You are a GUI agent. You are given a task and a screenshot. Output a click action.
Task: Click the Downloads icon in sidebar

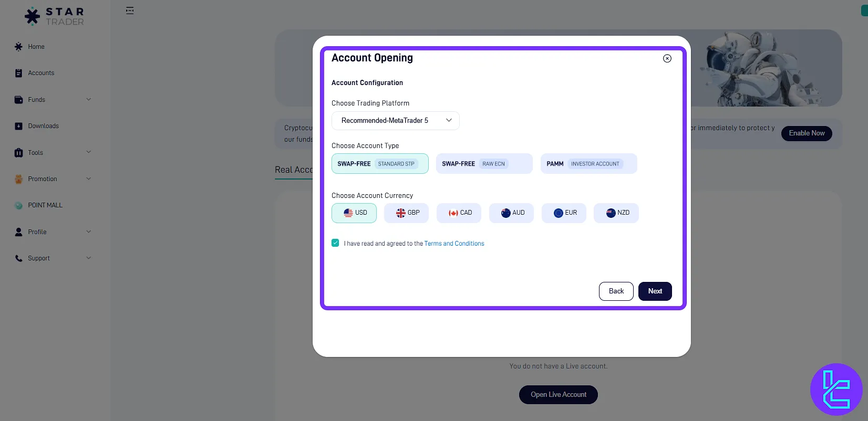tap(18, 126)
